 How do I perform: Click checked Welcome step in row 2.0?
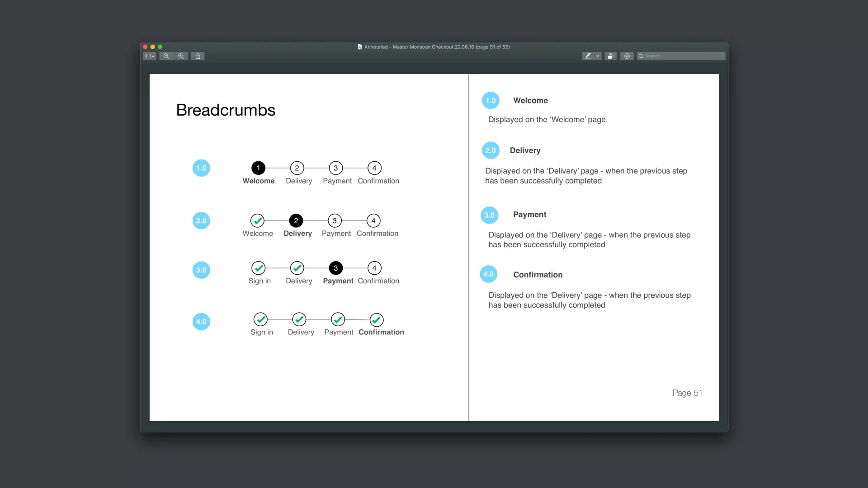tap(257, 221)
